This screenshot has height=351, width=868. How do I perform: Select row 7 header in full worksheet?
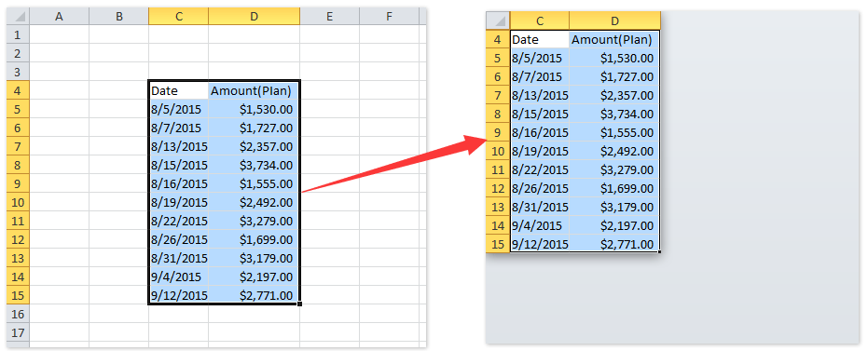click(x=18, y=146)
